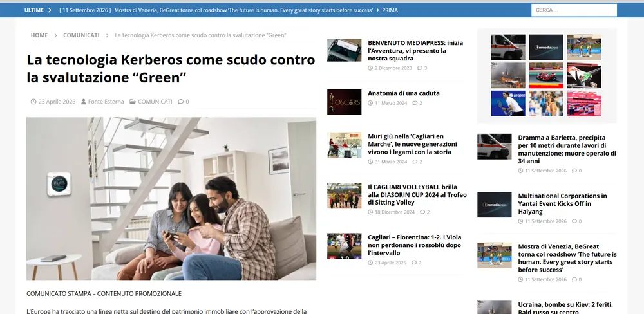The height and width of the screenshot is (314, 644).
Task: Click the chevron arrow beside ULTIME
Action: click(x=50, y=10)
